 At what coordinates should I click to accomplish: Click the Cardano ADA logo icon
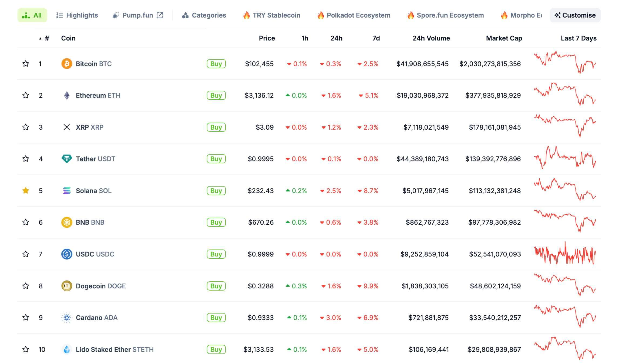[x=67, y=318]
